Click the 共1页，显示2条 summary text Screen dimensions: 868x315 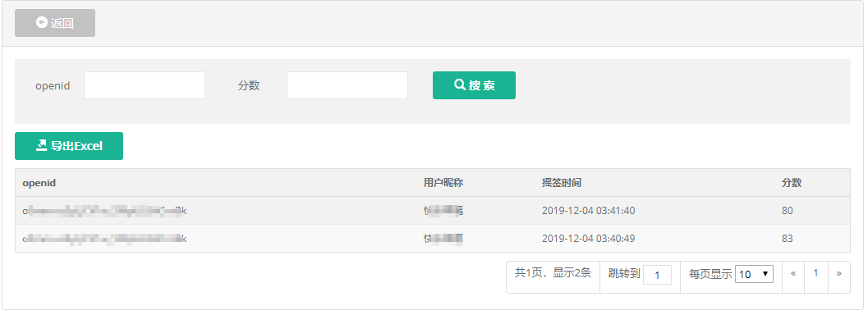[x=553, y=272]
